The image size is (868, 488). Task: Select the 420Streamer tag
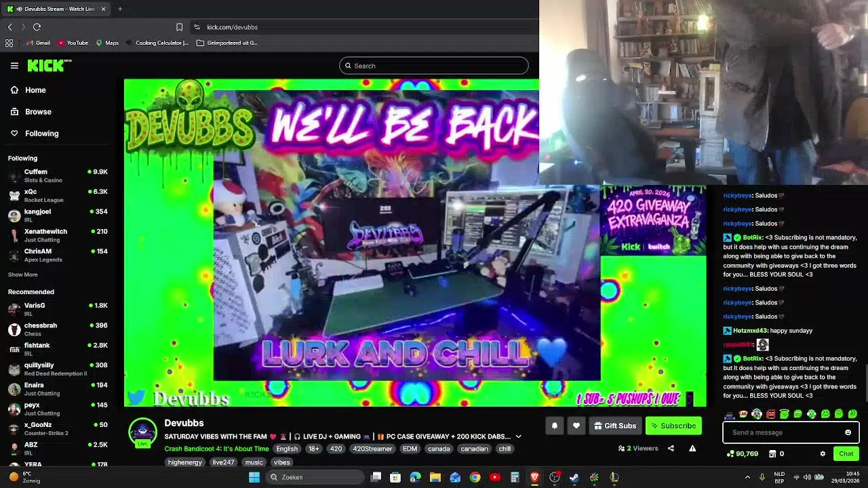click(372, 449)
